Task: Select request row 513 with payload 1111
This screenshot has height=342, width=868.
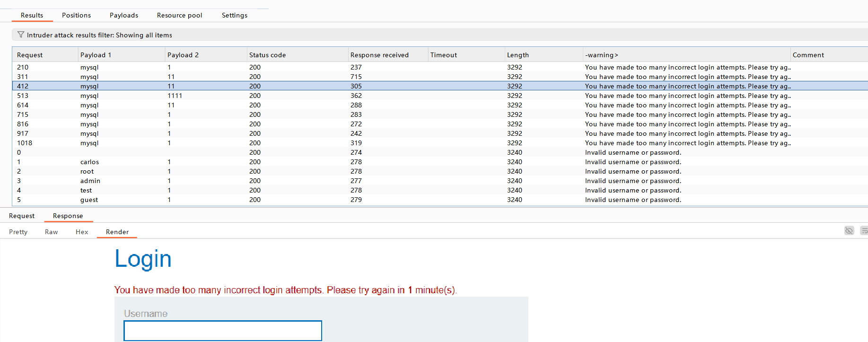Action: (189, 96)
